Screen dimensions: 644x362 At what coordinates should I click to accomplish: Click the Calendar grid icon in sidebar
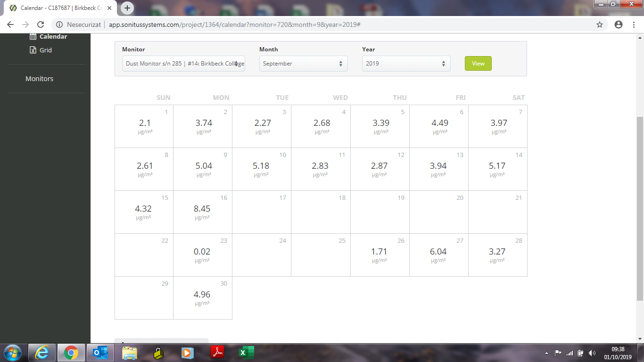(x=33, y=36)
